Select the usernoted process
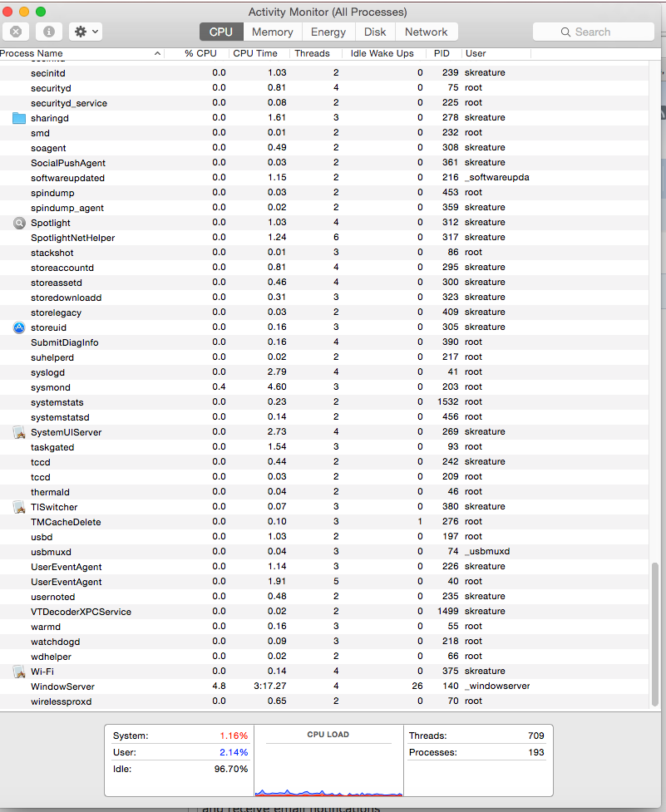 tap(324, 597)
